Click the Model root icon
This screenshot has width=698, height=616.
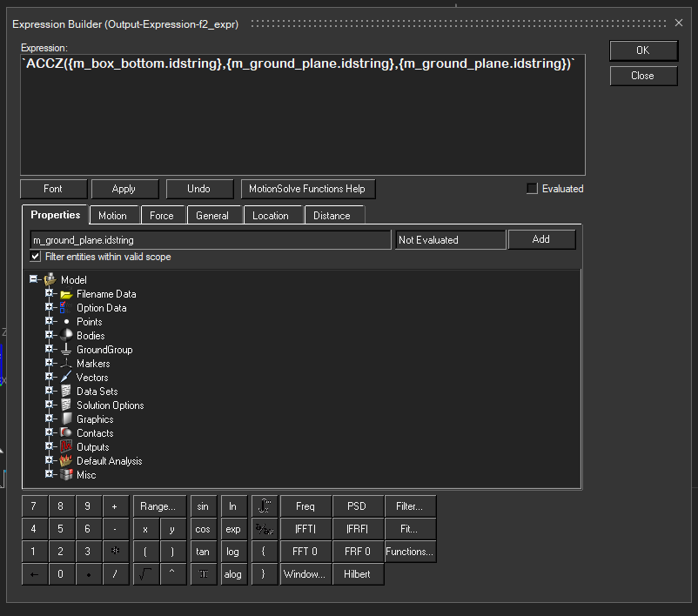click(x=50, y=279)
